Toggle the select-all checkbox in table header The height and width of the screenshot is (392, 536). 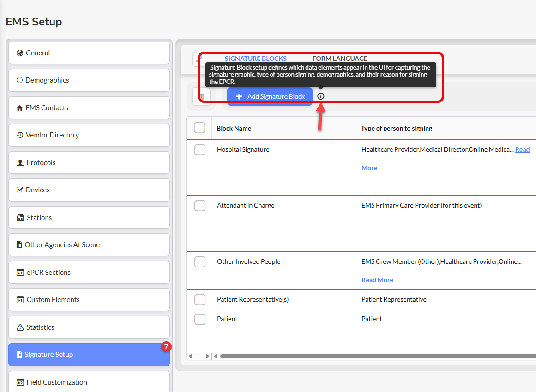(x=199, y=128)
